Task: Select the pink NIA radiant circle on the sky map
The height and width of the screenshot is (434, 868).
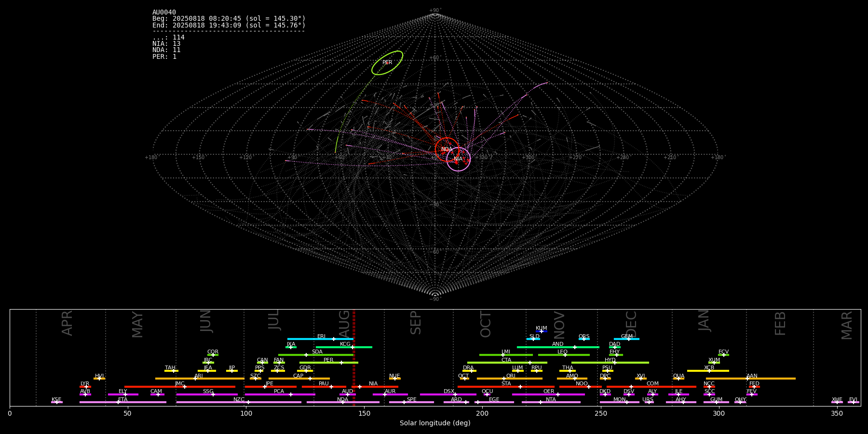Action: click(x=458, y=159)
